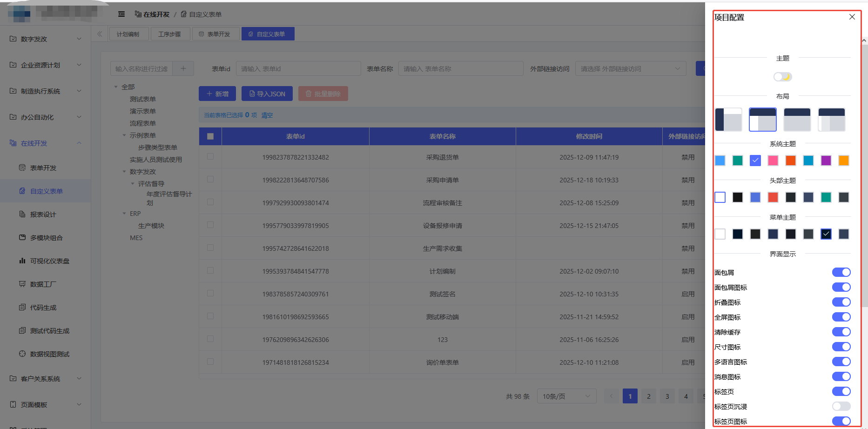Switch to the 计划编制 tab
This screenshot has width=868, height=429.
(128, 34)
